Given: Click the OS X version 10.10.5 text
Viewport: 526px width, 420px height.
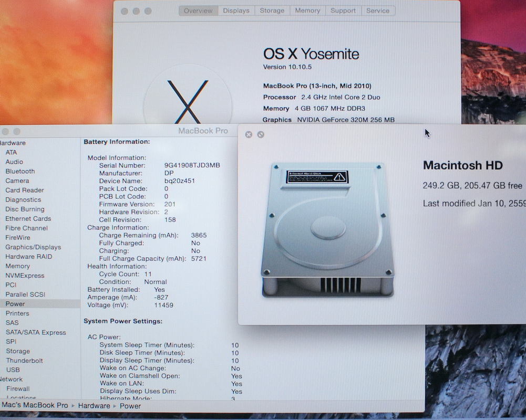Looking at the screenshot, I should tap(287, 67).
